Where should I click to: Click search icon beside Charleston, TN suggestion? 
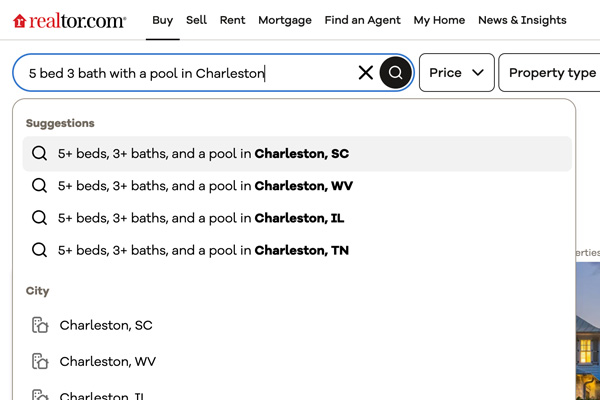tap(40, 250)
